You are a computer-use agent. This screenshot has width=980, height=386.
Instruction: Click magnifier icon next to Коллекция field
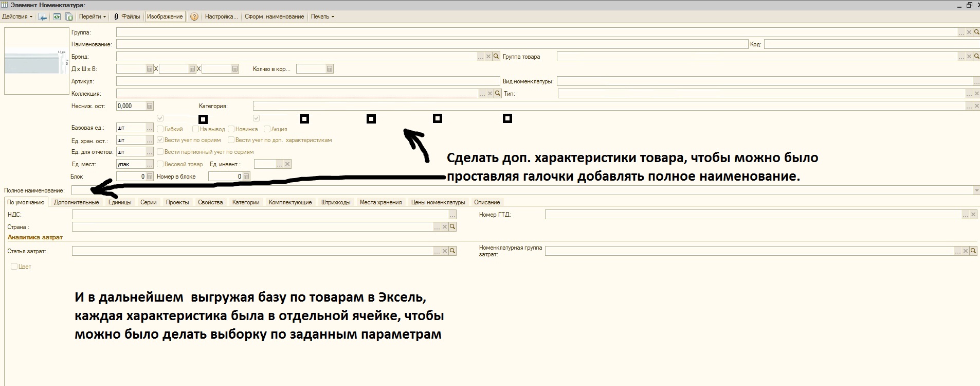coord(498,94)
